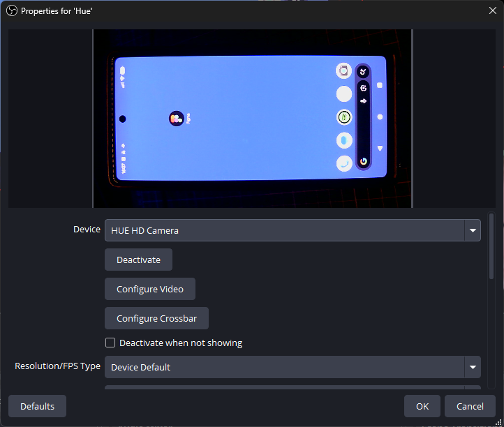The image size is (504, 427).
Task: Click the phone's triangle back navigation button
Action: 380,148
